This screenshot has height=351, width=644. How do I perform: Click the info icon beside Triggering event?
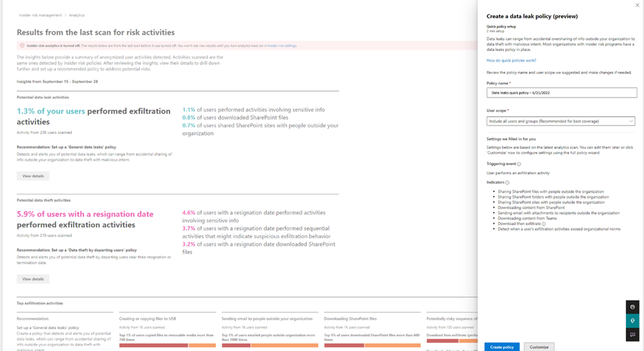click(519, 164)
